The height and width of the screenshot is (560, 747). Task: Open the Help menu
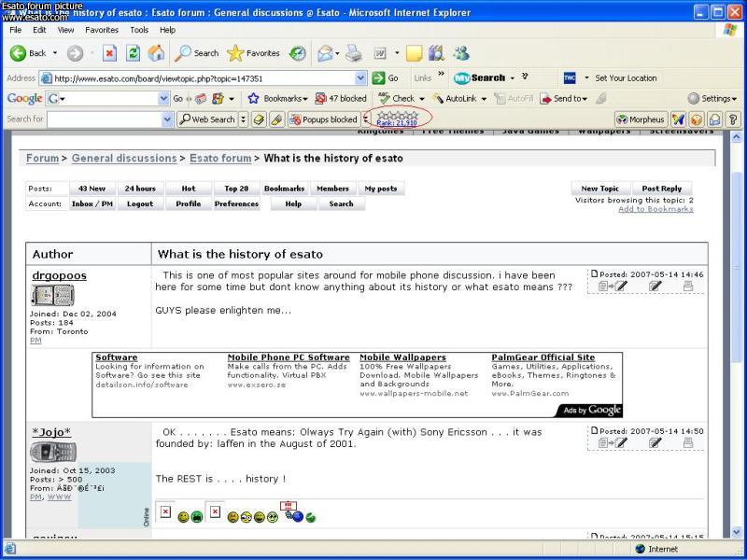[x=167, y=30]
